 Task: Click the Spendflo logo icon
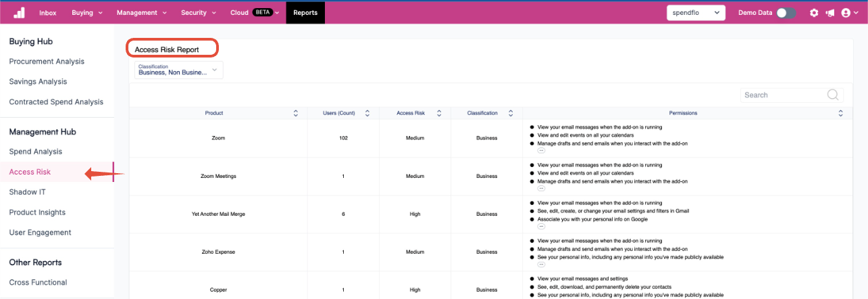[x=19, y=12]
